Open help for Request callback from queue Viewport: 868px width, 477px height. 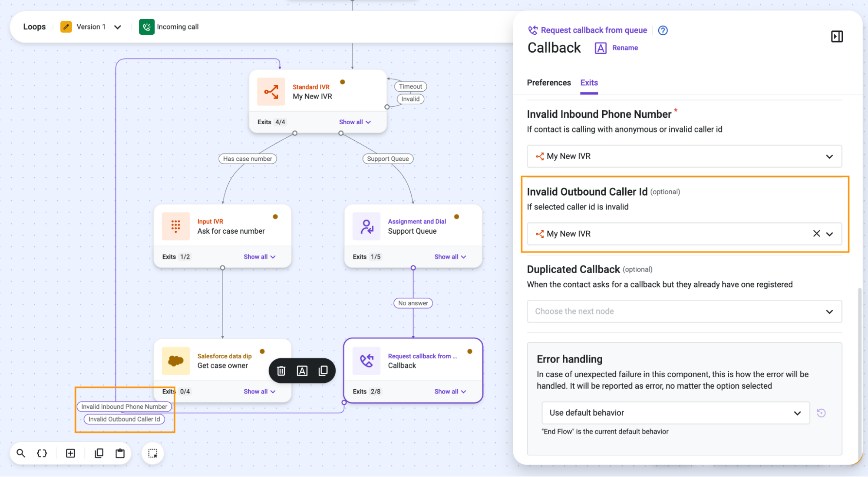point(663,30)
